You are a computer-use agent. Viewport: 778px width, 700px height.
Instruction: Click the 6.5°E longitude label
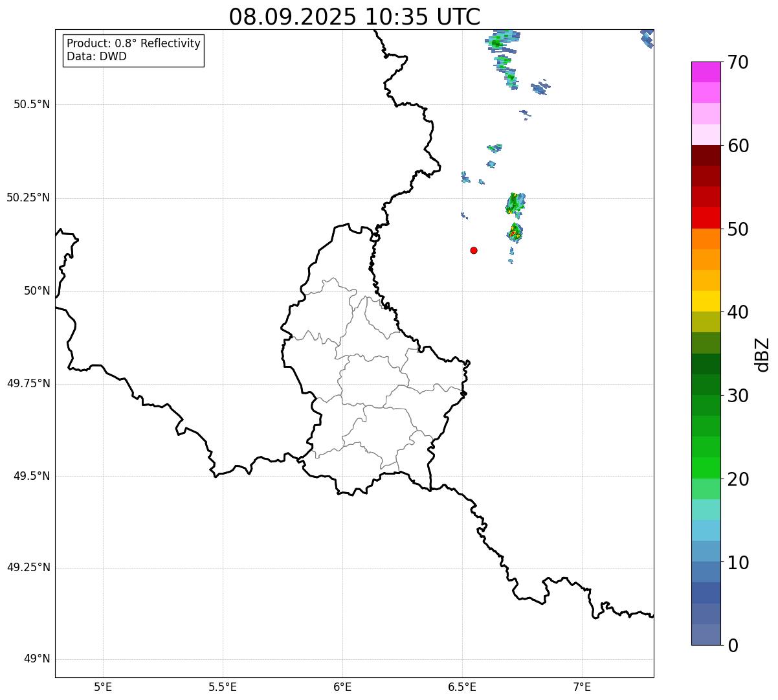click(462, 687)
